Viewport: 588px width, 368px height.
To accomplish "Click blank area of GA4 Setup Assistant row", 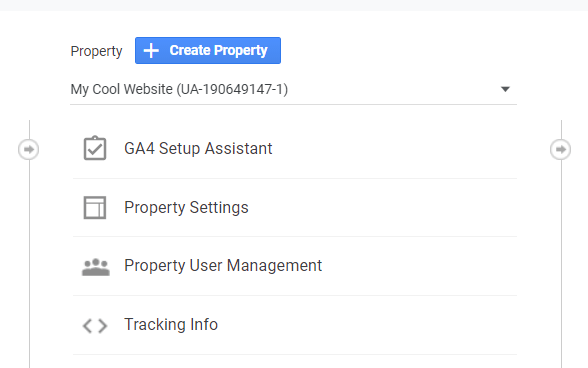I will pos(394,149).
